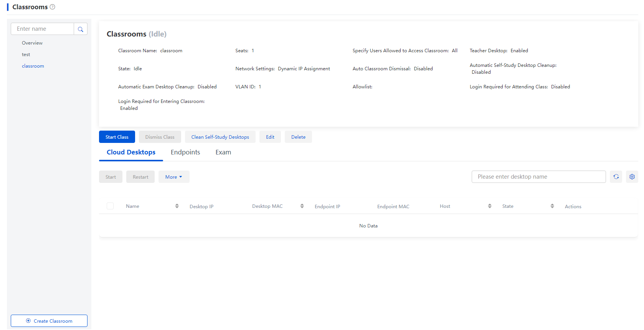The image size is (644, 330).
Task: Focus the Enter name search field
Action: point(42,29)
